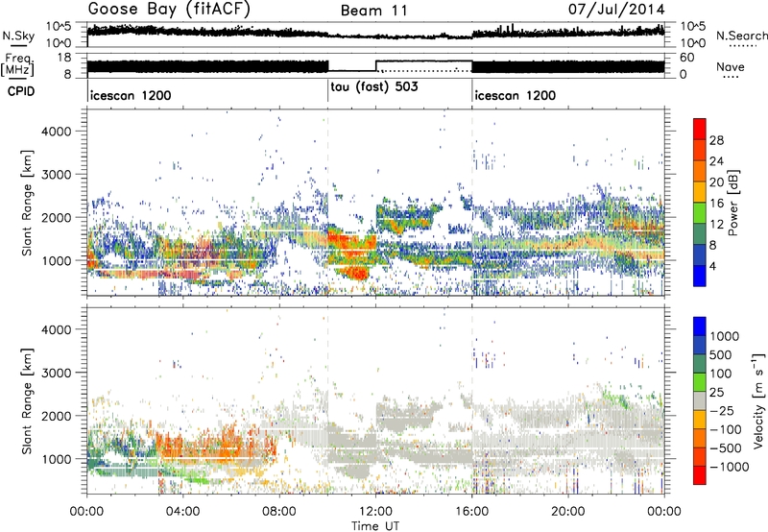Click the "N.Search" legend label
This screenshot has height=532, width=768.
click(x=741, y=36)
